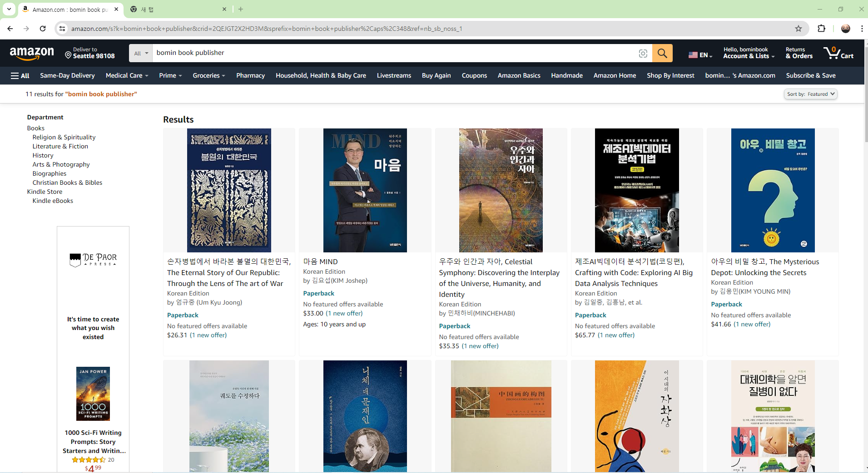Filter by Arts & Photography department

click(61, 164)
